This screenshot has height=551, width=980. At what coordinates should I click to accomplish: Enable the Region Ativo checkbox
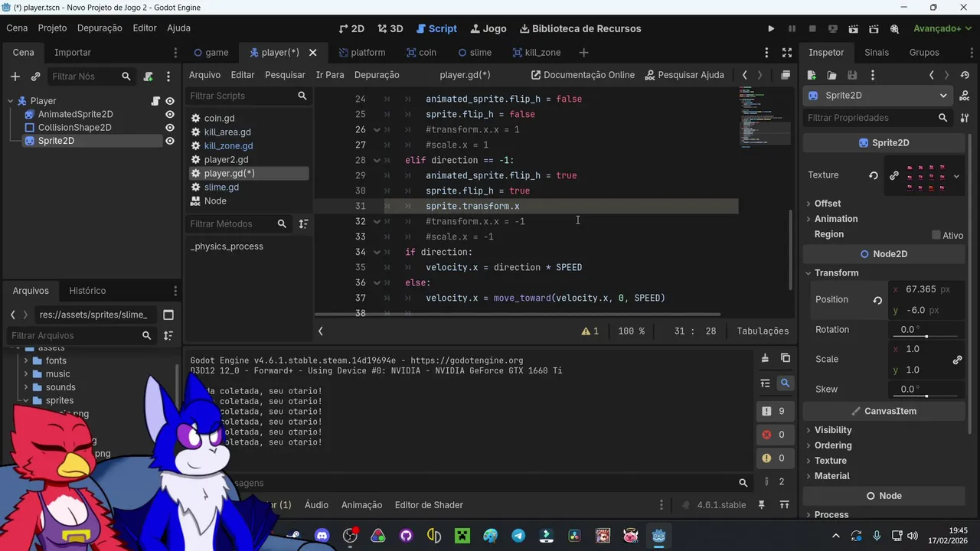(936, 235)
